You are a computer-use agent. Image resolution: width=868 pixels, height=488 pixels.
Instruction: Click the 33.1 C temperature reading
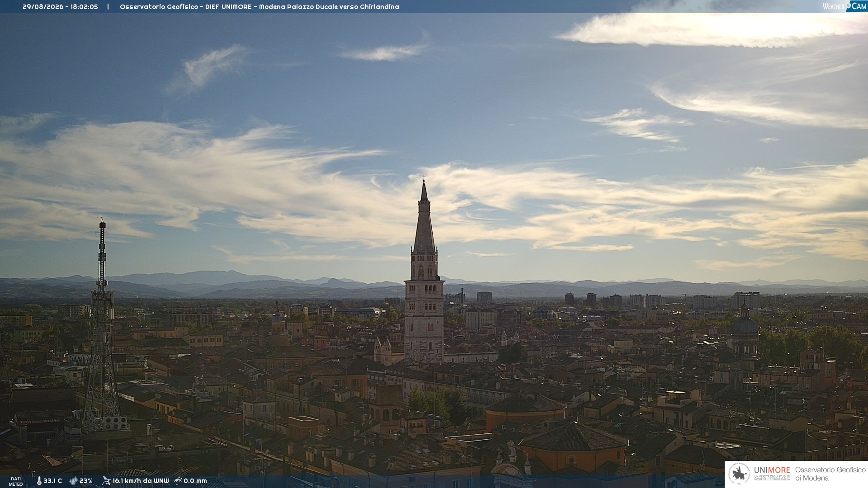(52, 481)
